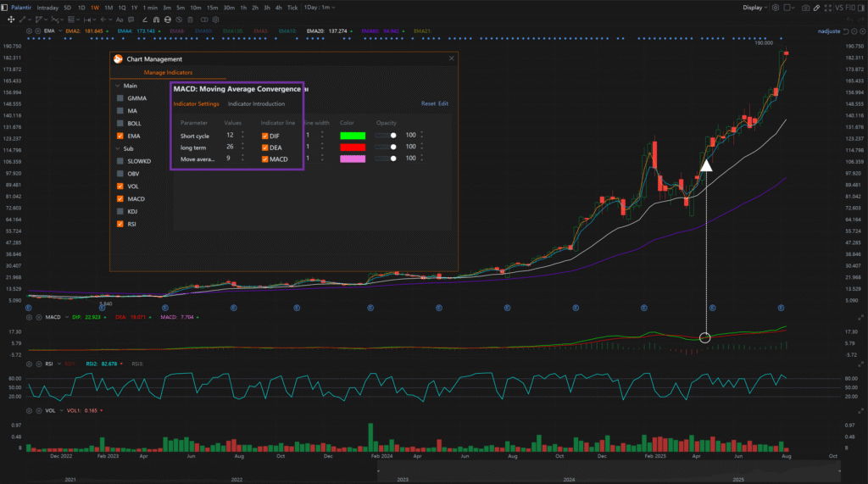
Task: Toggle the DIF indicator line checkbox
Action: (265, 136)
